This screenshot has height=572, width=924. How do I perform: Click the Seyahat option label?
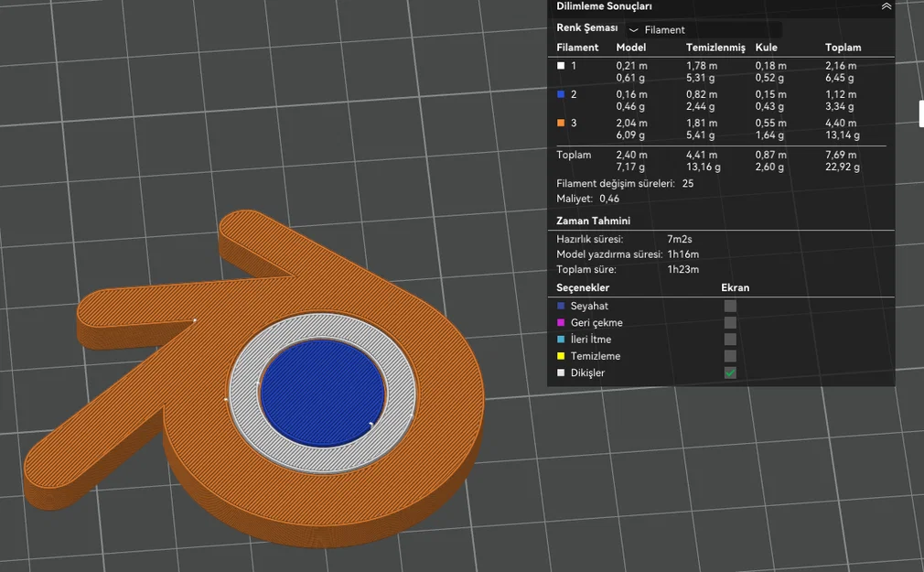[589, 306]
